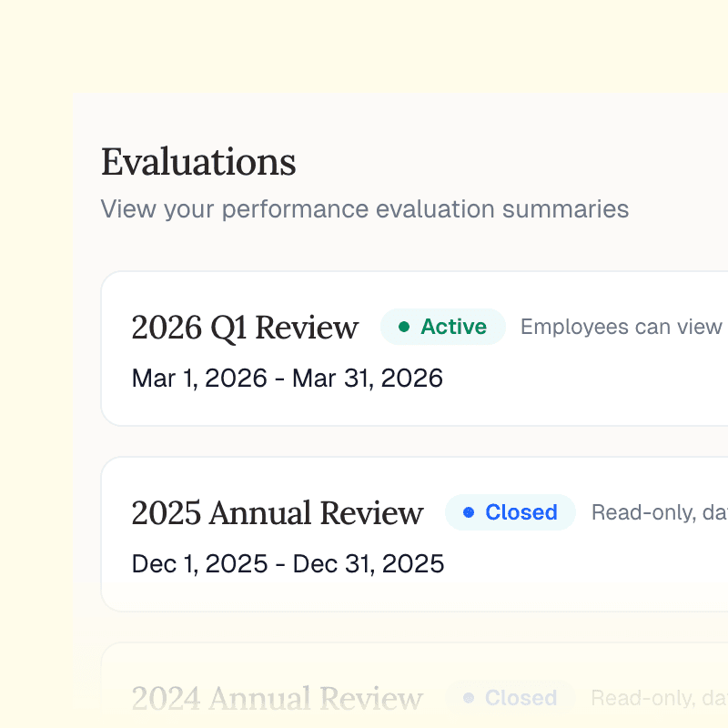Viewport: 728px width, 728px height.
Task: Click the Evaluations page heading
Action: (198, 162)
